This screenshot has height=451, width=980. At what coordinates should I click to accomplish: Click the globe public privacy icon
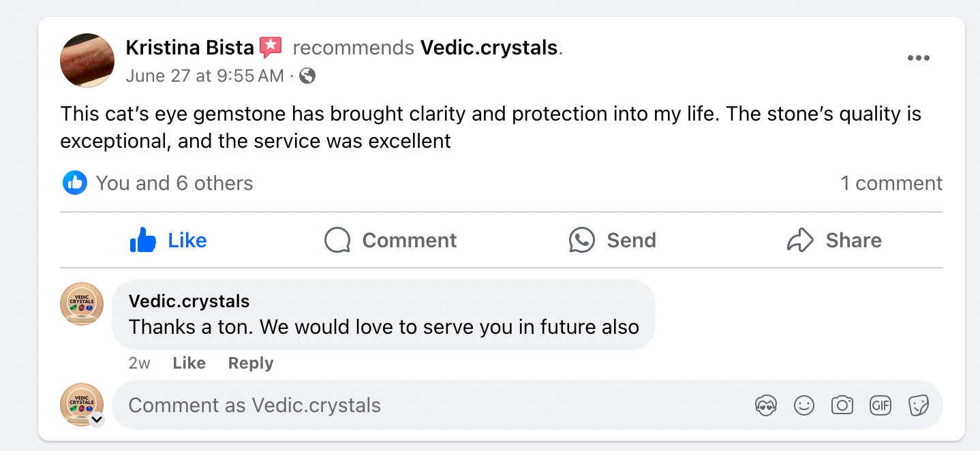307,76
